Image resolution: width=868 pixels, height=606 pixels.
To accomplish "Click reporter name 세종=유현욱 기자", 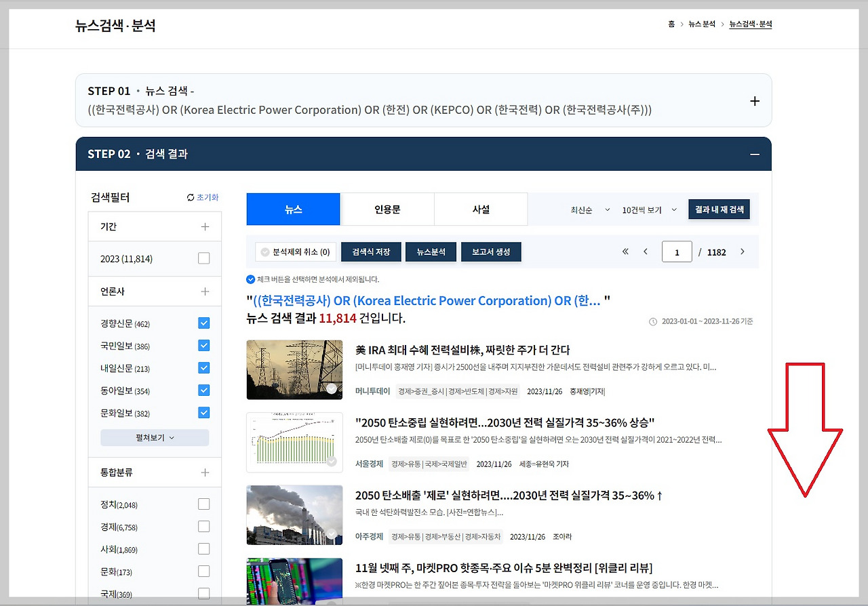I will (544, 464).
